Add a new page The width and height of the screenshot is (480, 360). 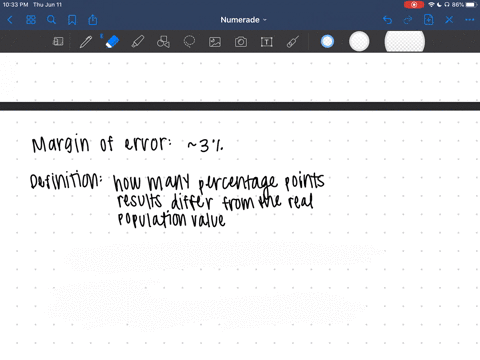coord(429,20)
